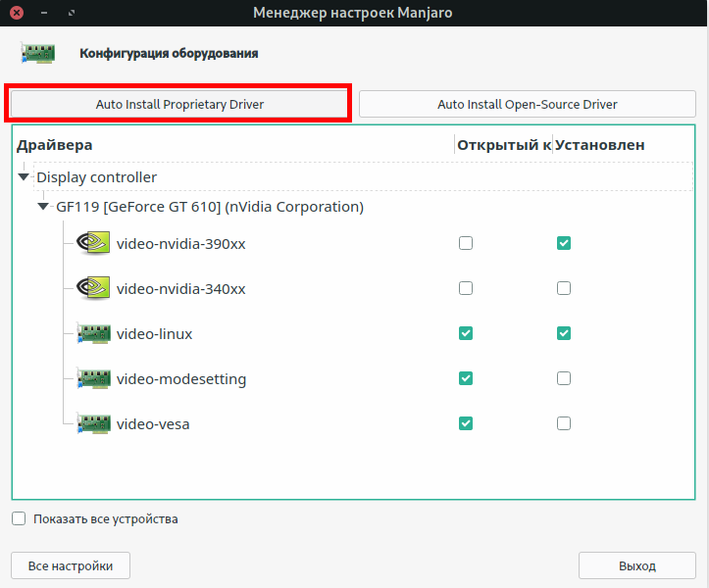Collapse the Display controller tree node
The image size is (709, 588).
tap(24, 176)
